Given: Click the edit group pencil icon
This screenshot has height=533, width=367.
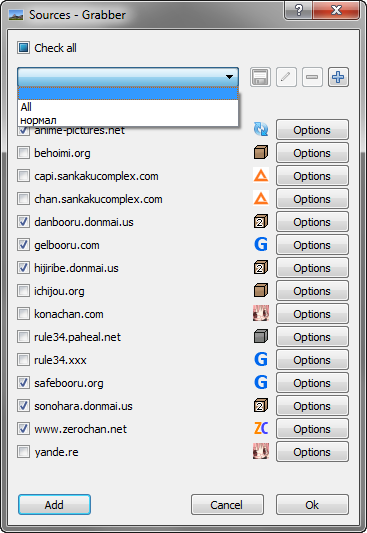Looking at the screenshot, I should (286, 77).
